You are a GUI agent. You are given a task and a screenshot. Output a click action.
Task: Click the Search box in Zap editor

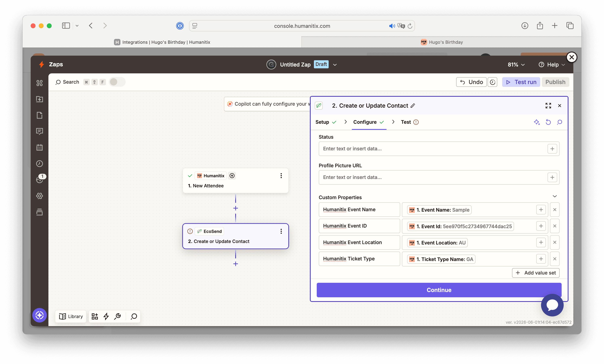[67, 82]
